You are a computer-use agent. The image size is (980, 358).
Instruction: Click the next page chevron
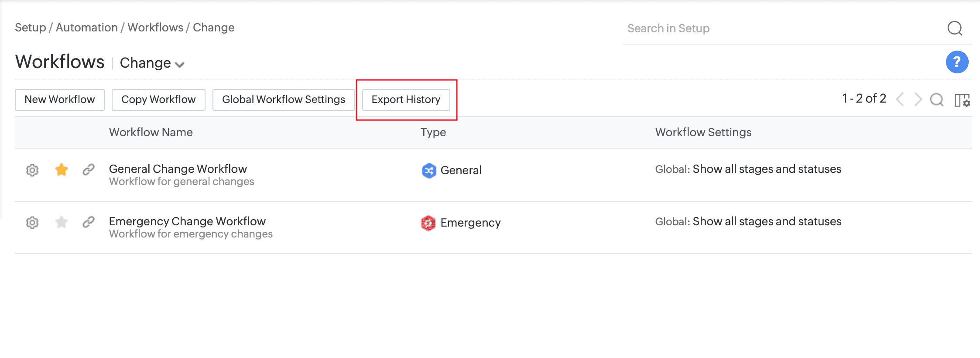coord(918,100)
